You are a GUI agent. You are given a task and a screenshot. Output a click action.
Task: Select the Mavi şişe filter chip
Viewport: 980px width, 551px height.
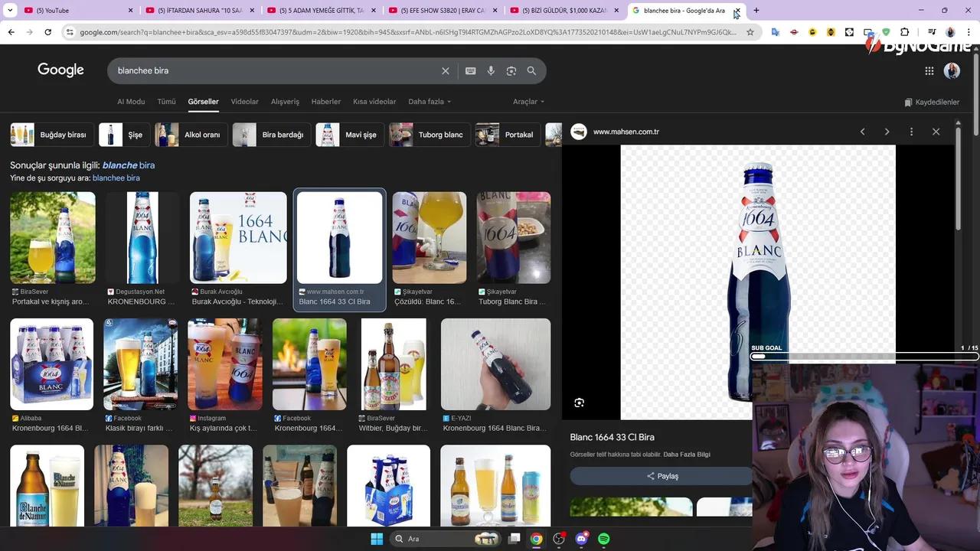tap(350, 135)
